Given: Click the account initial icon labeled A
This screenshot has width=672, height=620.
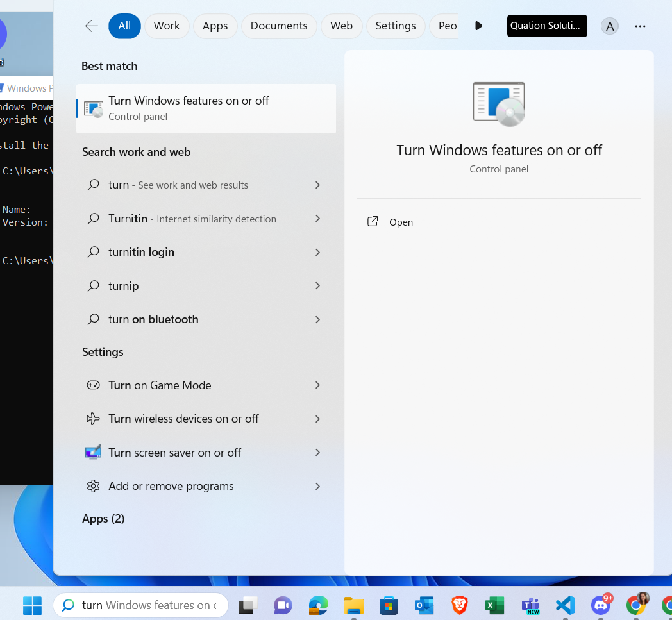Looking at the screenshot, I should [x=609, y=26].
